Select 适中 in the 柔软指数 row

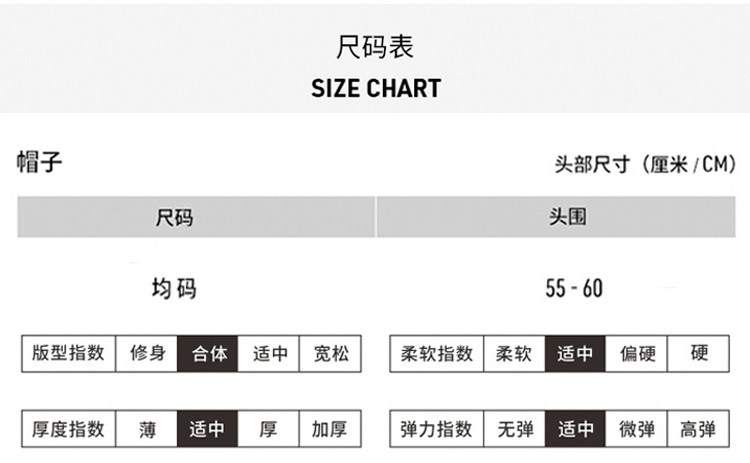(x=575, y=353)
